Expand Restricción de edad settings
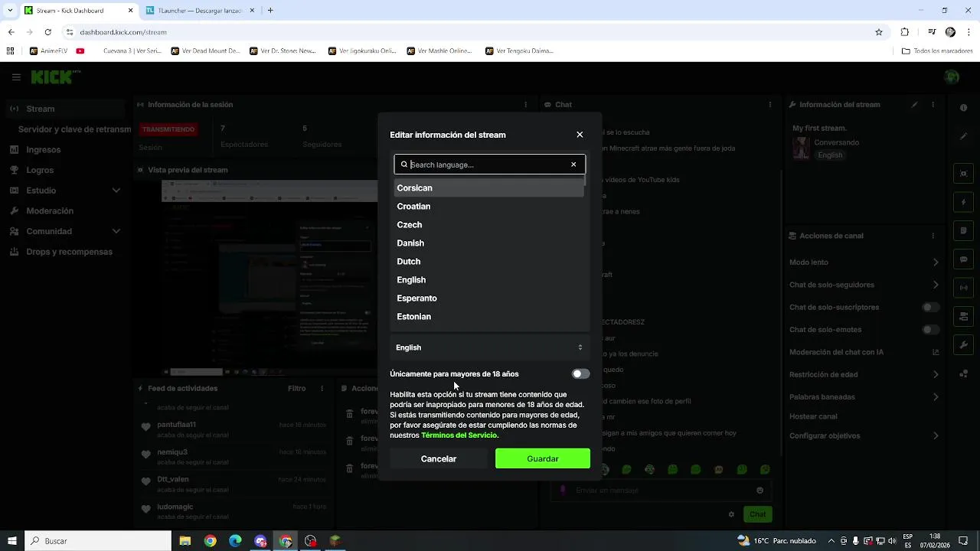This screenshot has width=980, height=551. point(864,375)
